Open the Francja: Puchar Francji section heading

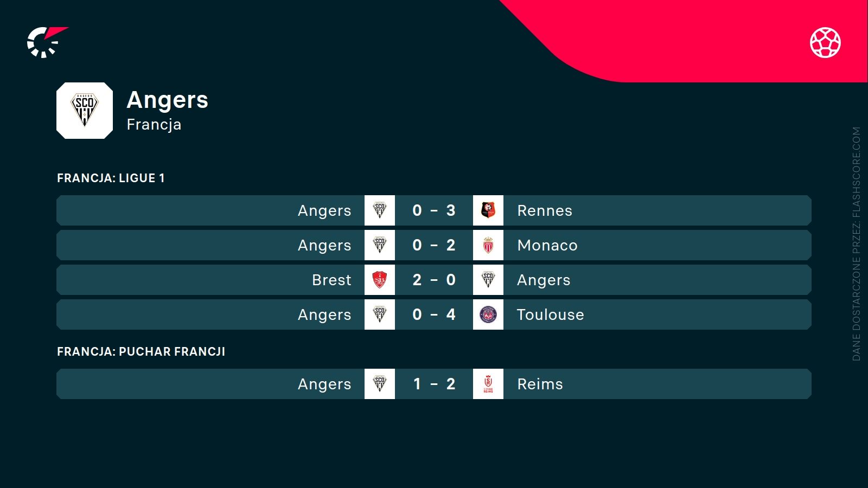pyautogui.click(x=141, y=351)
